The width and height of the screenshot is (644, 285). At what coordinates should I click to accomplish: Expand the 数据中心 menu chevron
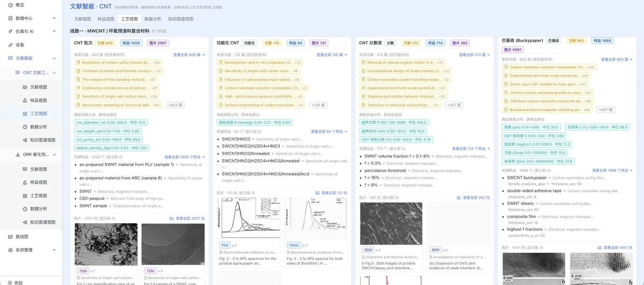[x=54, y=18]
